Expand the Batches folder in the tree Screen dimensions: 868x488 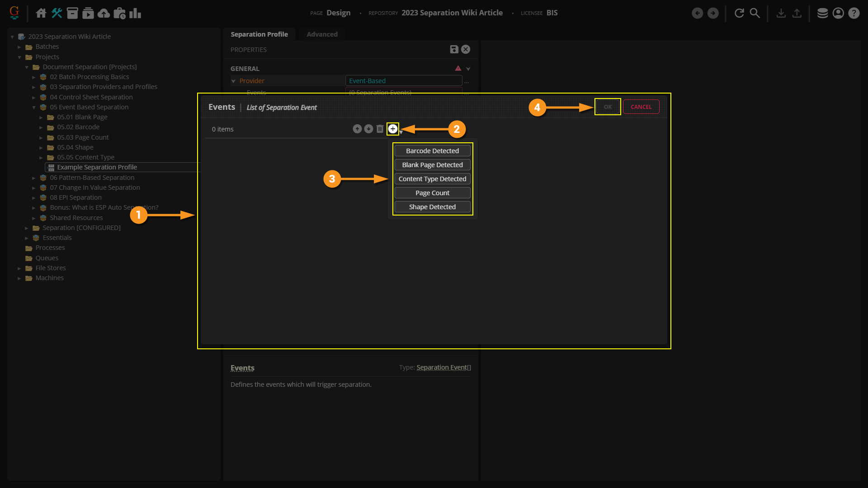pos(19,47)
